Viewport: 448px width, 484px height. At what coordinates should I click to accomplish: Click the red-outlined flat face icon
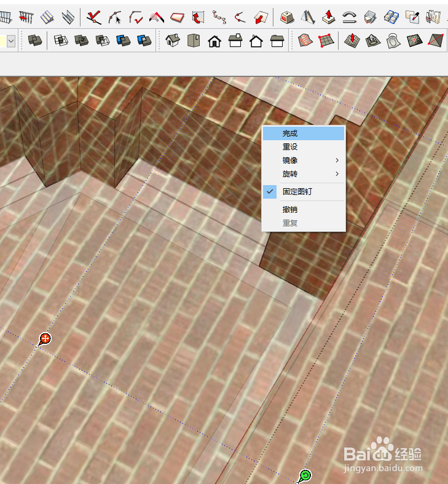(x=178, y=18)
